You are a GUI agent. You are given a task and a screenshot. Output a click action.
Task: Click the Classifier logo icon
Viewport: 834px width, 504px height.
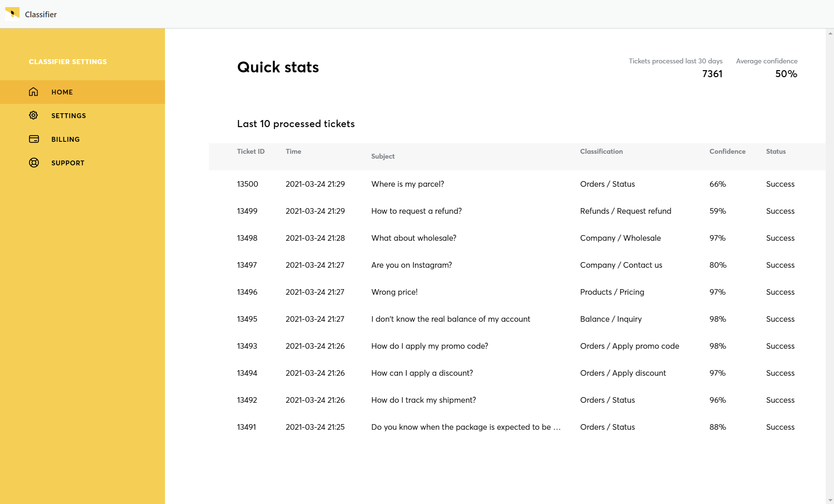(12, 13)
